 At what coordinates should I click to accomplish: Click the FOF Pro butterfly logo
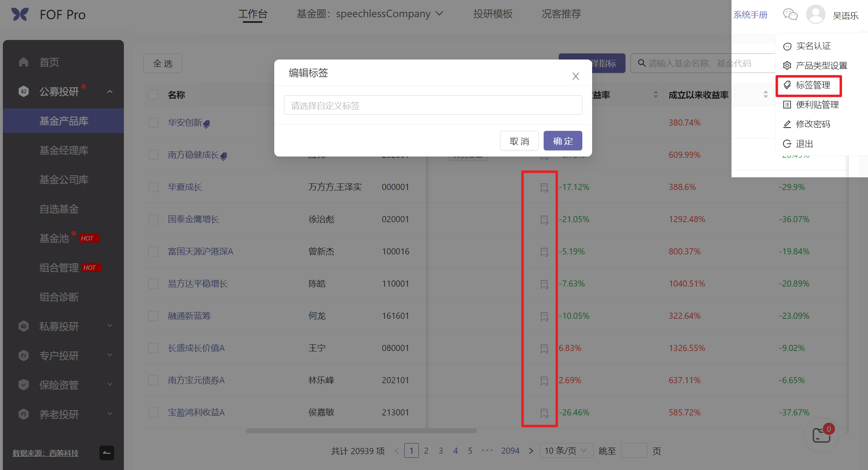(20, 15)
